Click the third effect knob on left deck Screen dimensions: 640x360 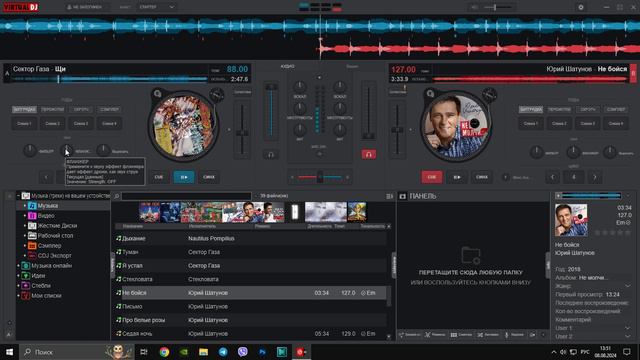point(103,151)
